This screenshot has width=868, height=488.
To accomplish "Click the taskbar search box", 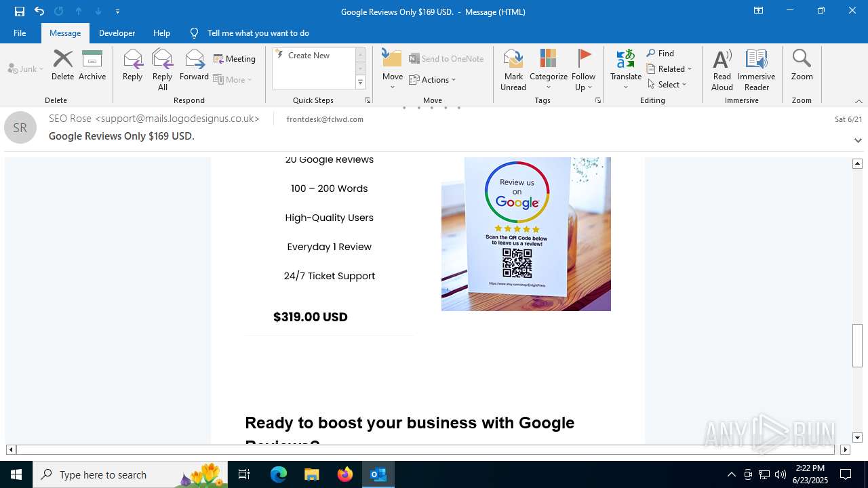I will pos(130,474).
